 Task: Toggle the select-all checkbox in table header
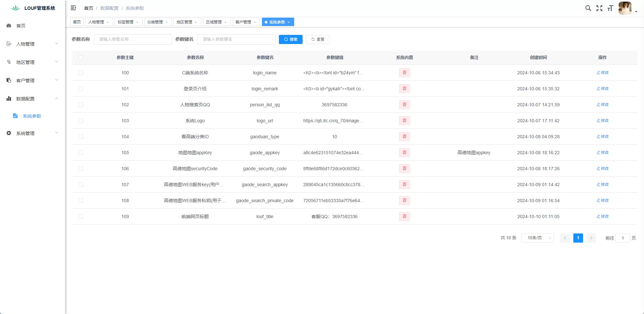81,57
